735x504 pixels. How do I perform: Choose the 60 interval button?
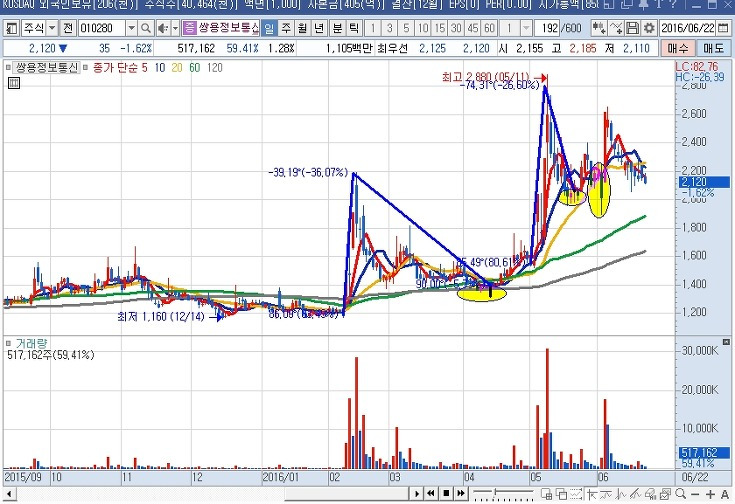click(489, 29)
